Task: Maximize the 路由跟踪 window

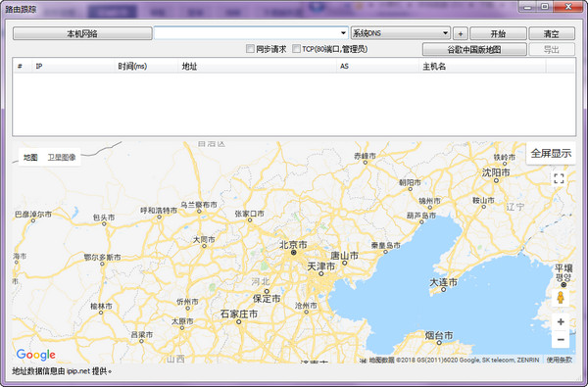Action: (x=545, y=7)
